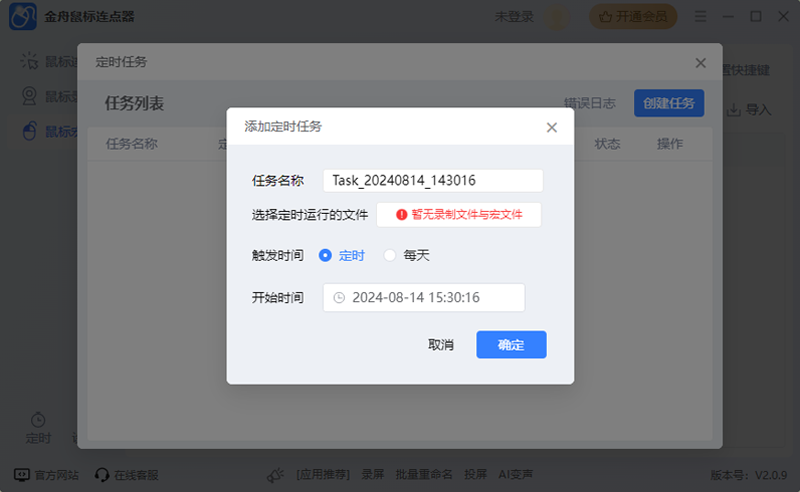Viewport: 800px width, 492px height.
Task: Open the AI变声 link
Action: (515, 475)
